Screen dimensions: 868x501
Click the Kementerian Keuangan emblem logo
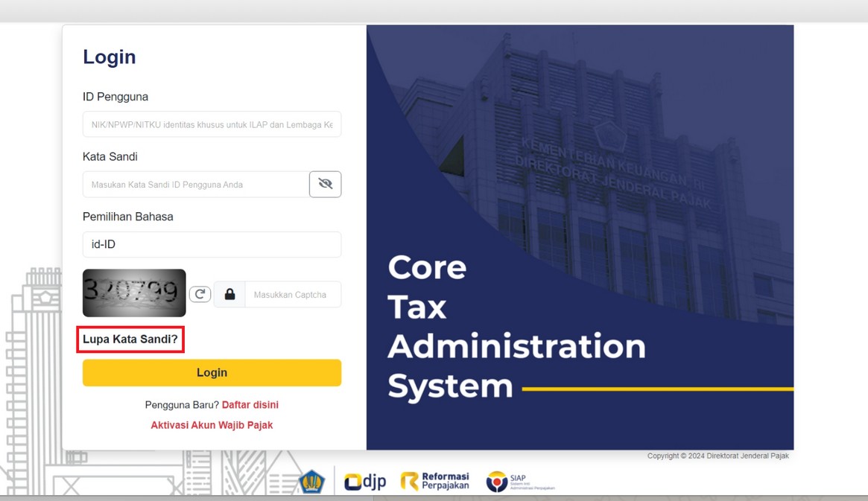pos(311,482)
